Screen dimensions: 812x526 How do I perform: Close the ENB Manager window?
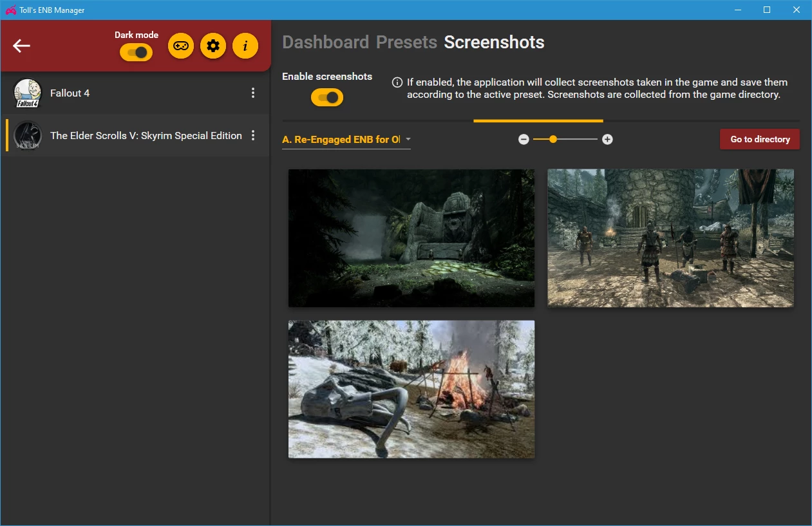[797, 10]
